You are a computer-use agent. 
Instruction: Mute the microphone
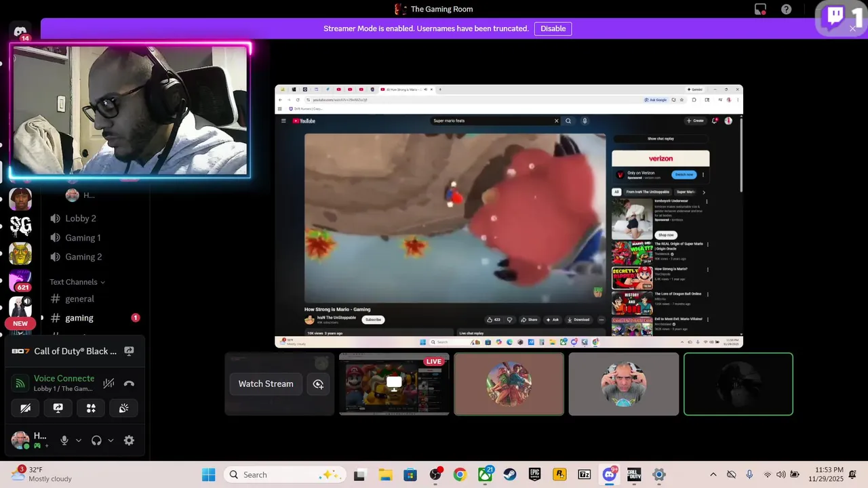64,441
